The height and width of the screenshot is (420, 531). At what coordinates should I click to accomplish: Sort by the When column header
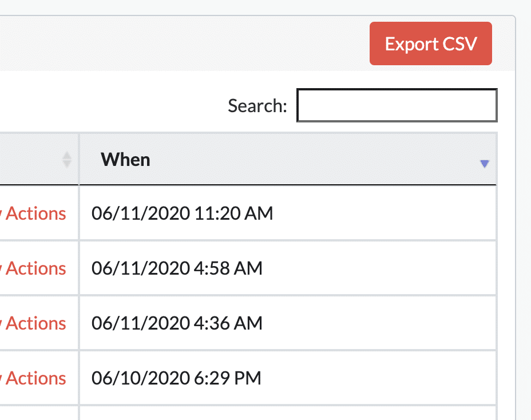click(x=288, y=159)
